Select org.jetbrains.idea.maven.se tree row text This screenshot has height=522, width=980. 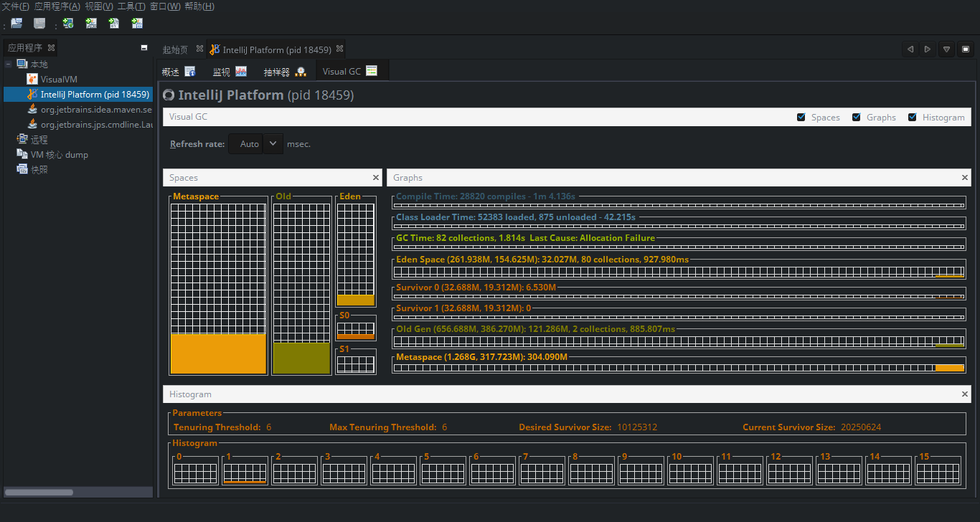[x=96, y=110]
